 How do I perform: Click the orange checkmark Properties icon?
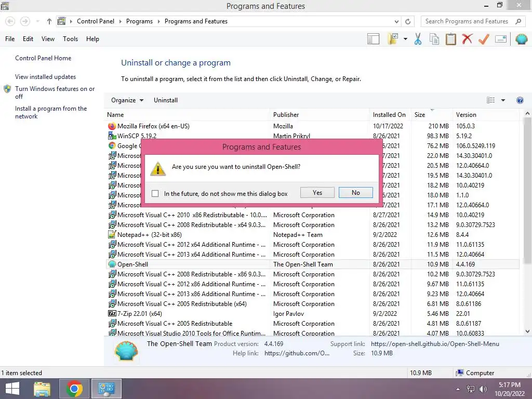484,39
